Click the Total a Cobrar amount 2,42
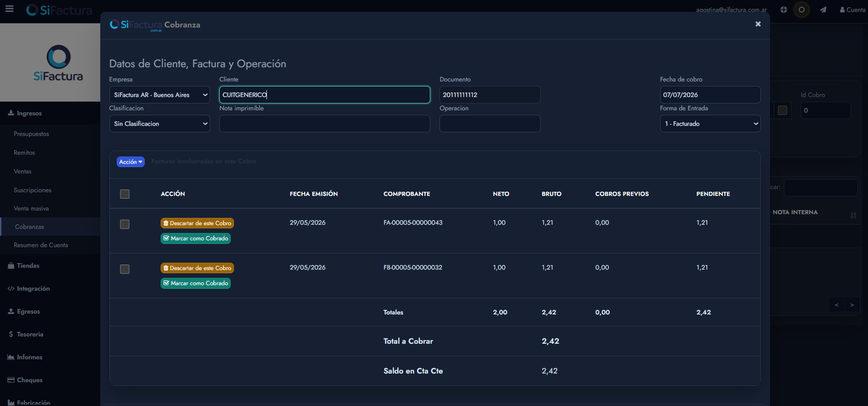Screen dimensions: 868x406 (x=550, y=341)
